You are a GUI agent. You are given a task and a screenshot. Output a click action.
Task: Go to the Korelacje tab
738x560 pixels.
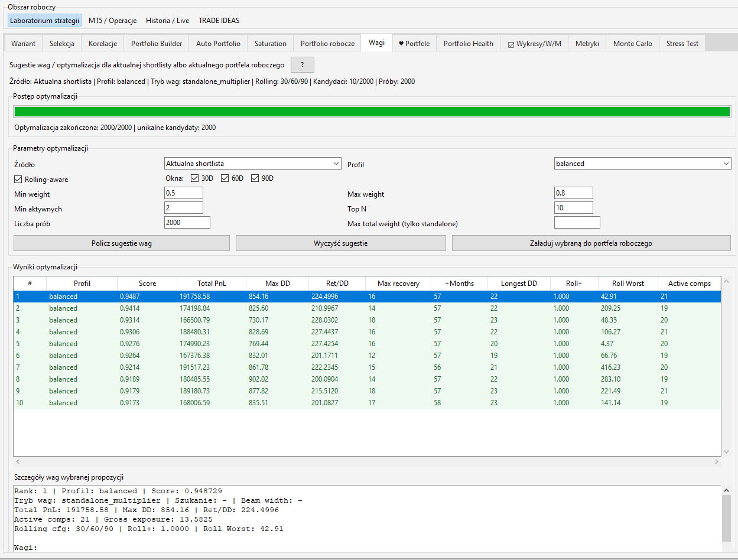(103, 43)
